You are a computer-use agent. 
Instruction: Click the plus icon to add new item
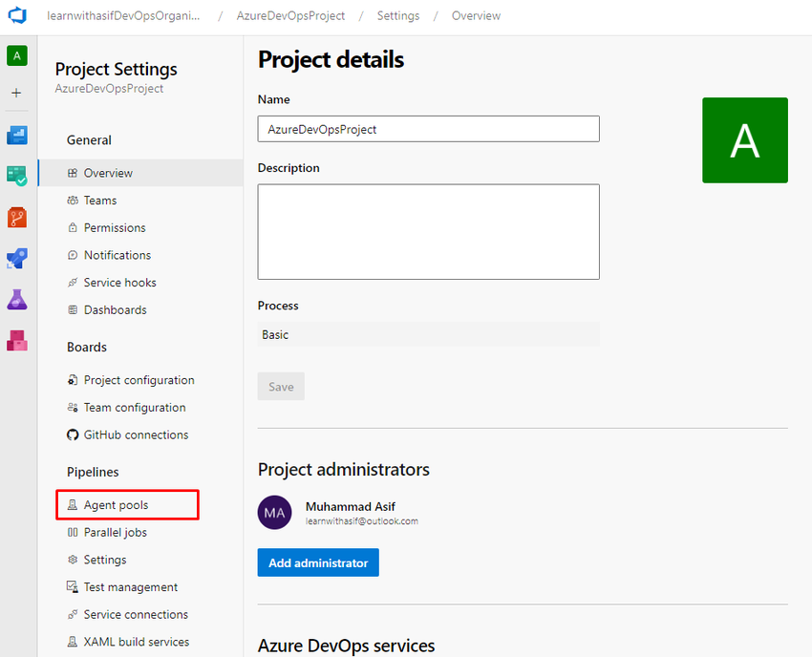pos(16,94)
